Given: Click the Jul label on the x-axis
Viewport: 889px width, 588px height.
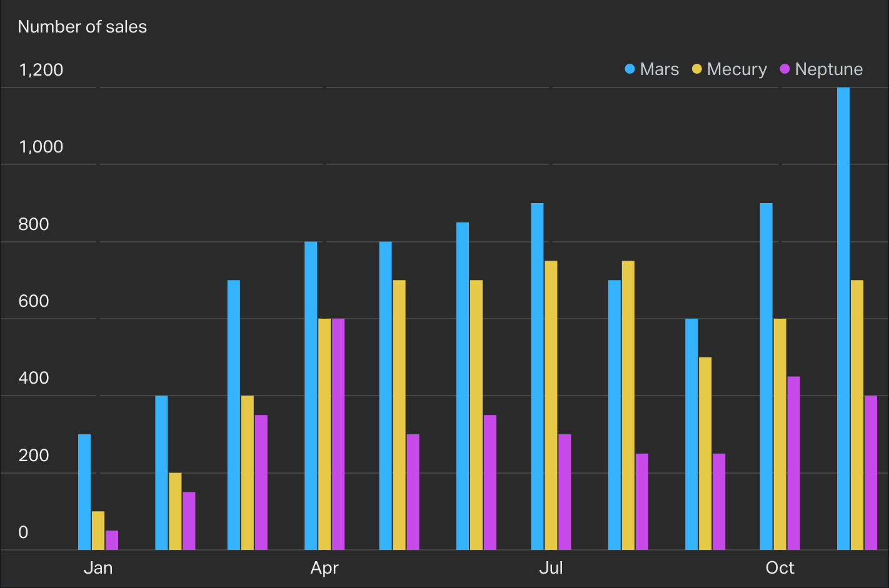Looking at the screenshot, I should point(551,567).
